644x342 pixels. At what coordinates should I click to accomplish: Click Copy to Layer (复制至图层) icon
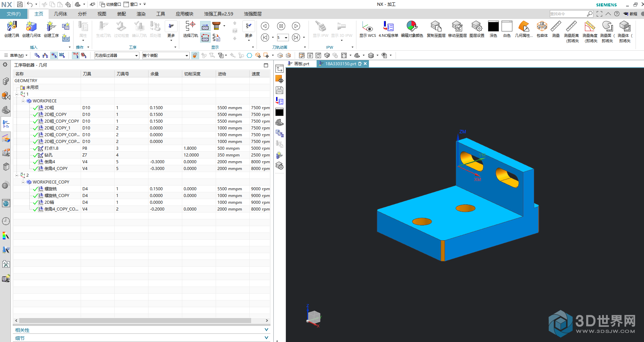436,27
